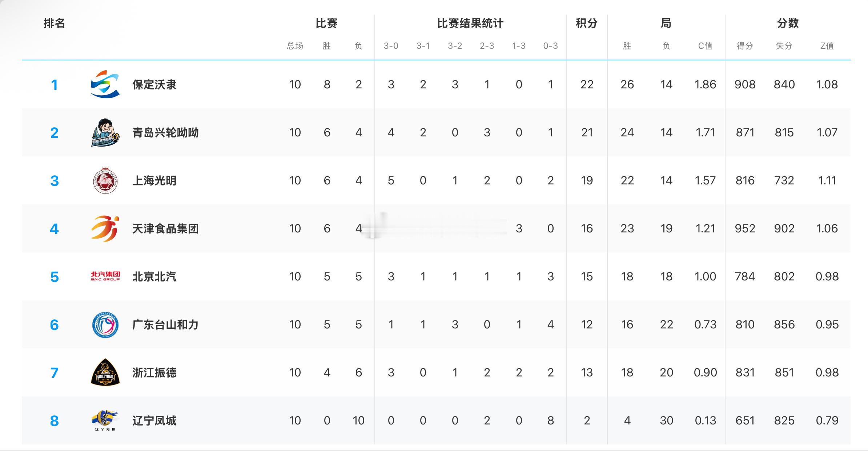
Task: Click the 比赛结果统计 header
Action: click(x=470, y=23)
